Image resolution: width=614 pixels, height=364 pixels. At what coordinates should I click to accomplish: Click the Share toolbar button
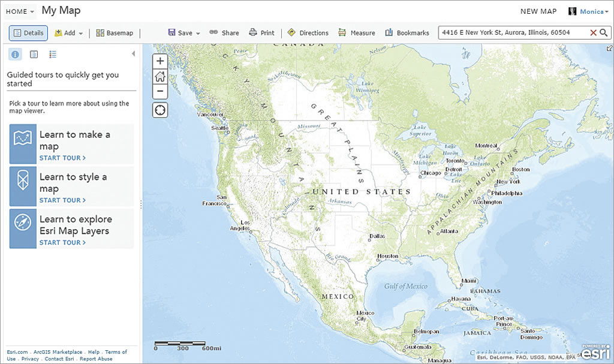coord(224,33)
